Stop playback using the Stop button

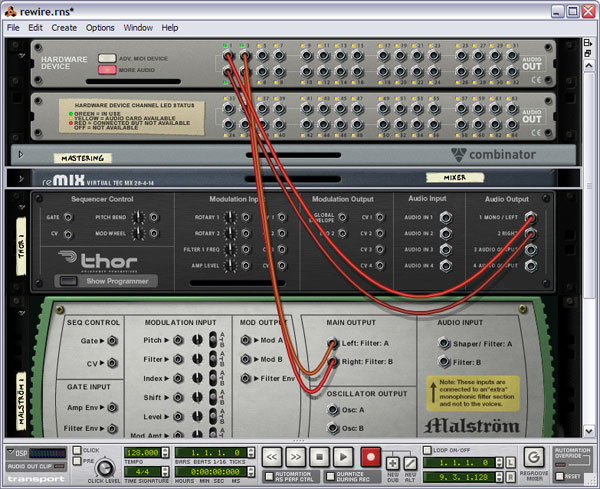pos(320,455)
